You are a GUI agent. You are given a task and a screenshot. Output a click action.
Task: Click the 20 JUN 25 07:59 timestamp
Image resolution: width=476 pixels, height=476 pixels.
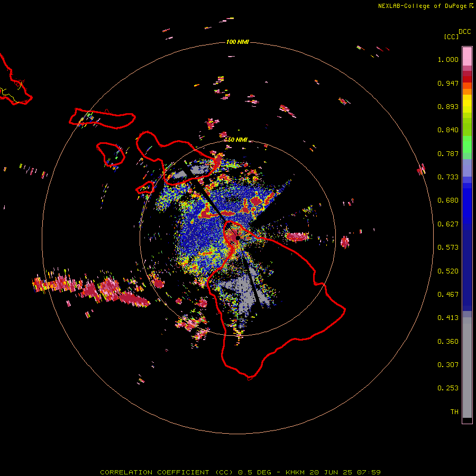tap(345, 472)
